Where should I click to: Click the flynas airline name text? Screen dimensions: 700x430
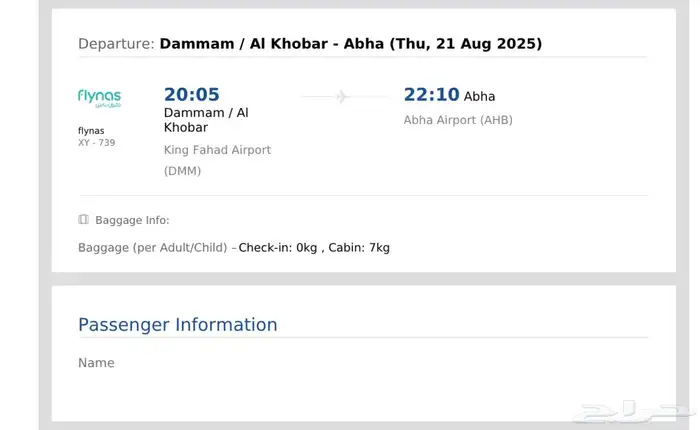91,131
